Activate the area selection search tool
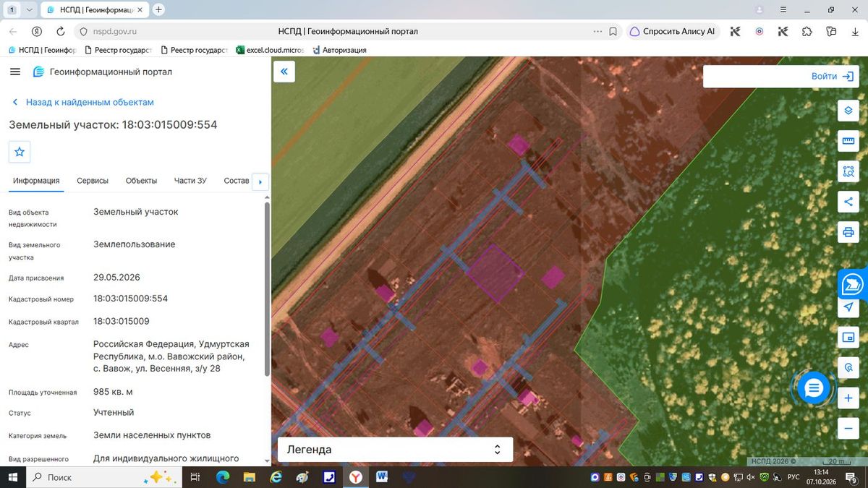868x488 pixels. point(848,171)
